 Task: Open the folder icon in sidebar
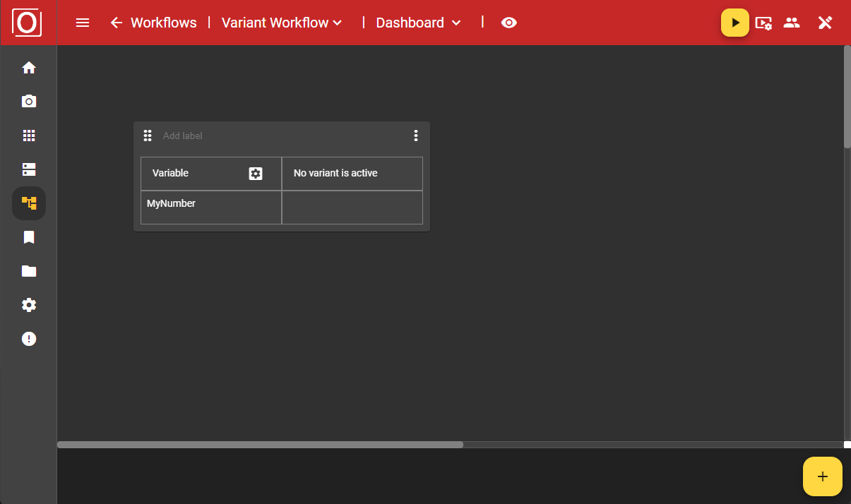pos(29,271)
